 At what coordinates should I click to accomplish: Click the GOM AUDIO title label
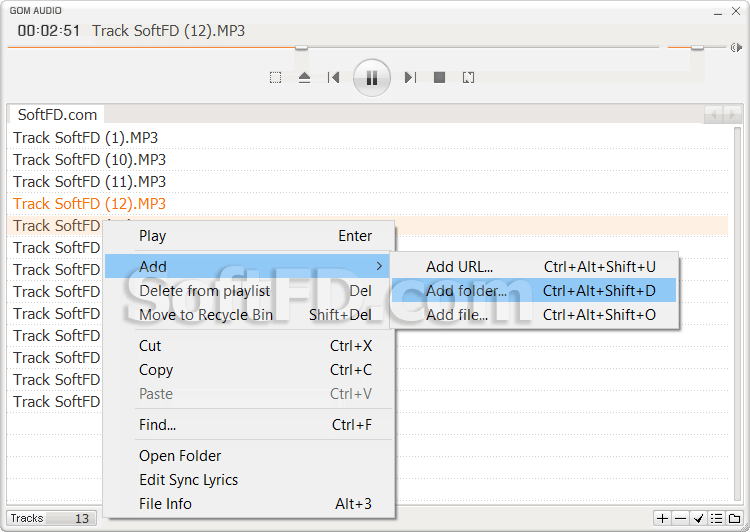tap(35, 11)
